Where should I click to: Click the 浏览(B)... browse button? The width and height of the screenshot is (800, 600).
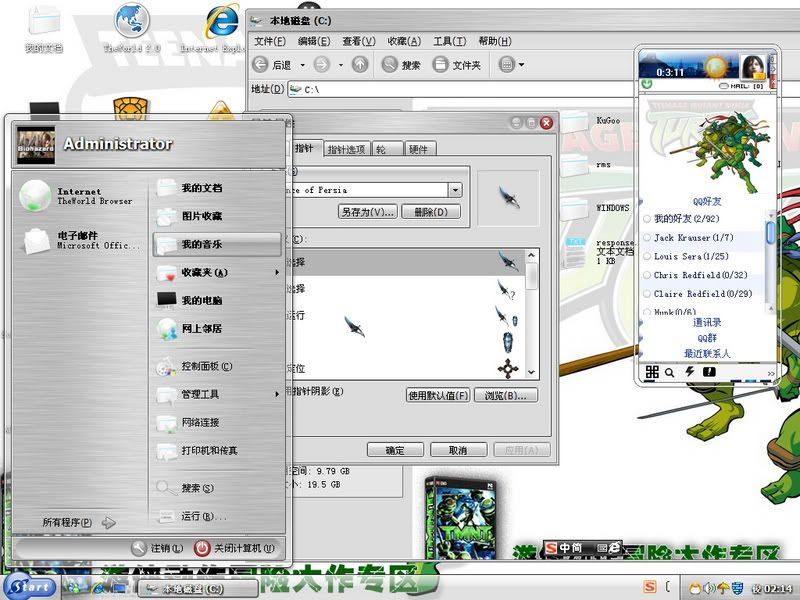point(506,396)
